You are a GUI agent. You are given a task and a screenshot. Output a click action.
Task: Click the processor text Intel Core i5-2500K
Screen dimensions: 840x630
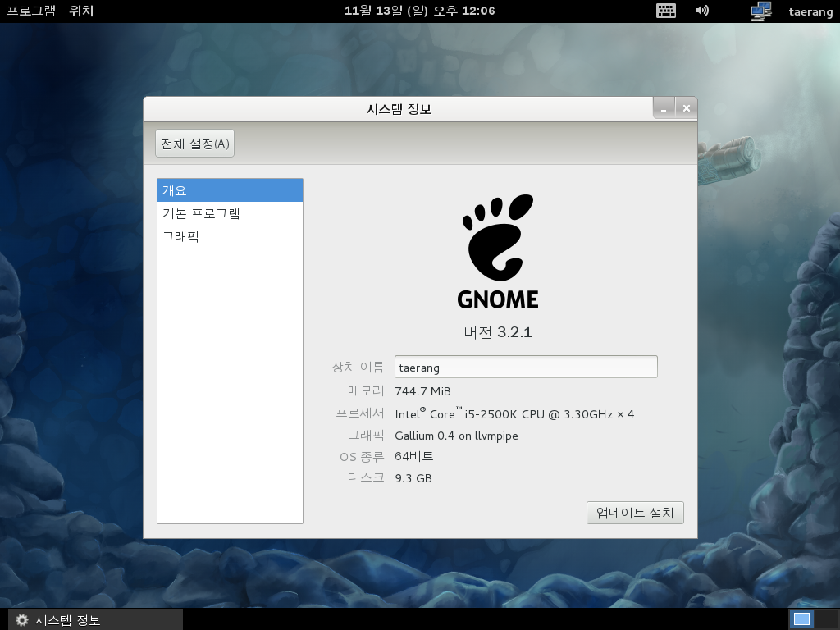pos(514,413)
